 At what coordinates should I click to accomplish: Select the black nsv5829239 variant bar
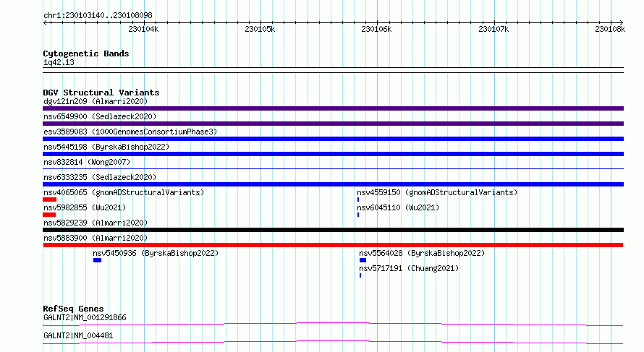[333, 230]
